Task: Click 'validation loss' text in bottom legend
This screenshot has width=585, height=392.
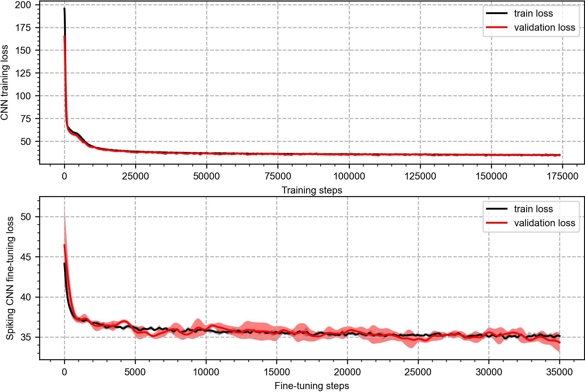Action: (x=544, y=223)
